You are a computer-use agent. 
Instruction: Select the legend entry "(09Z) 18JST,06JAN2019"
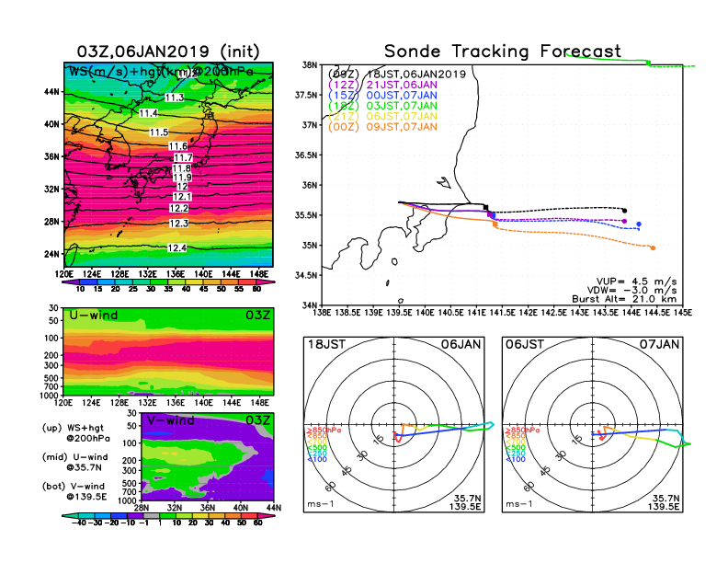point(396,75)
